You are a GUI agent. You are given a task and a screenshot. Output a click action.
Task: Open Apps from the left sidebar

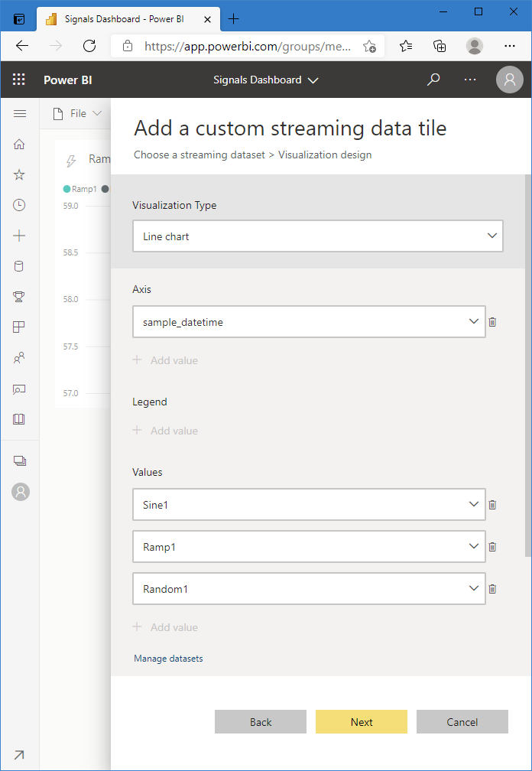click(21, 327)
